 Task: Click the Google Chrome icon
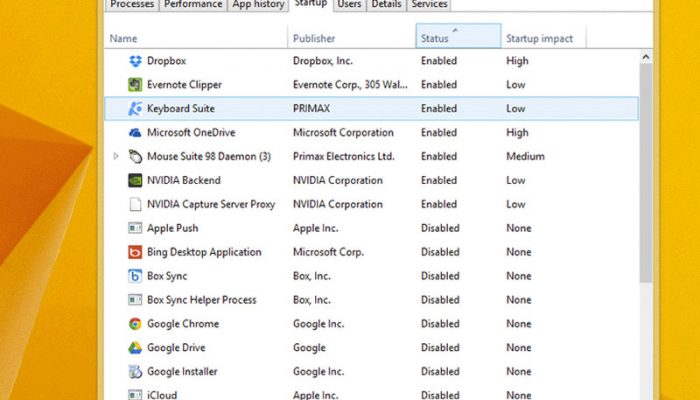click(x=135, y=324)
